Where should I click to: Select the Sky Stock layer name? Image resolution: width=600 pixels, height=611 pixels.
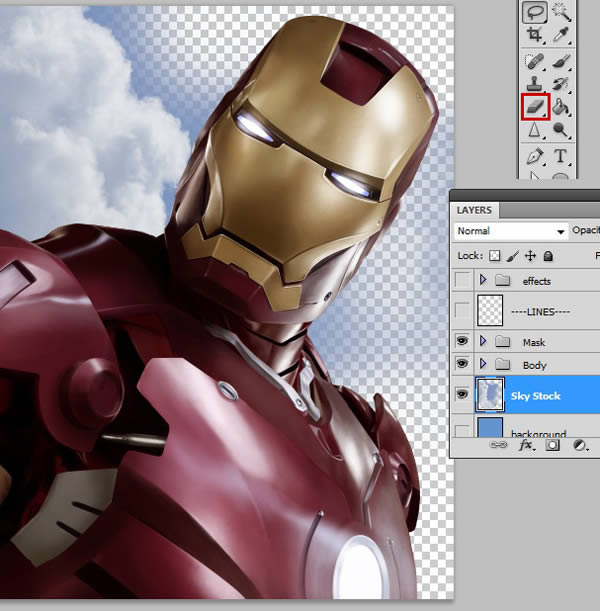click(535, 396)
